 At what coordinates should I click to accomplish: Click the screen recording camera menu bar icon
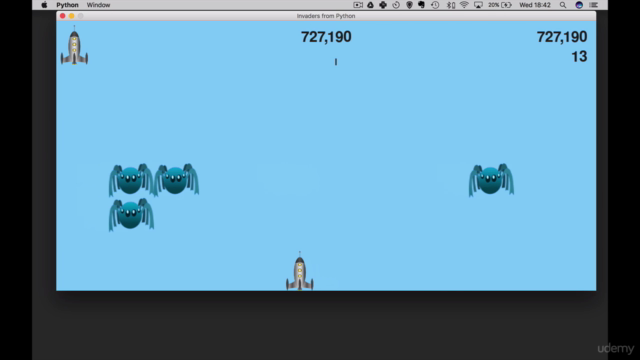358,5
